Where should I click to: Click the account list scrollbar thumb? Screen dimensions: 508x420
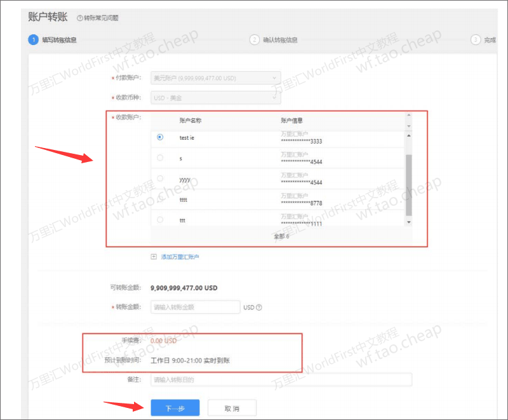[x=409, y=185]
